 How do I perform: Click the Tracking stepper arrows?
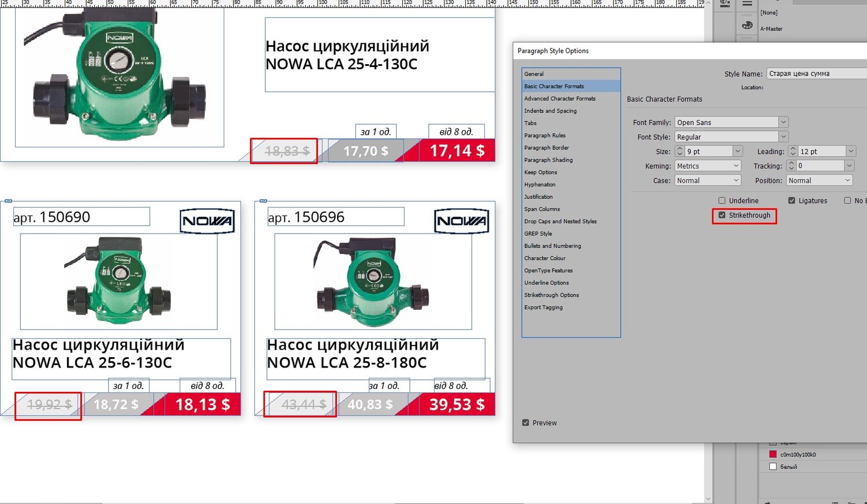[x=791, y=166]
